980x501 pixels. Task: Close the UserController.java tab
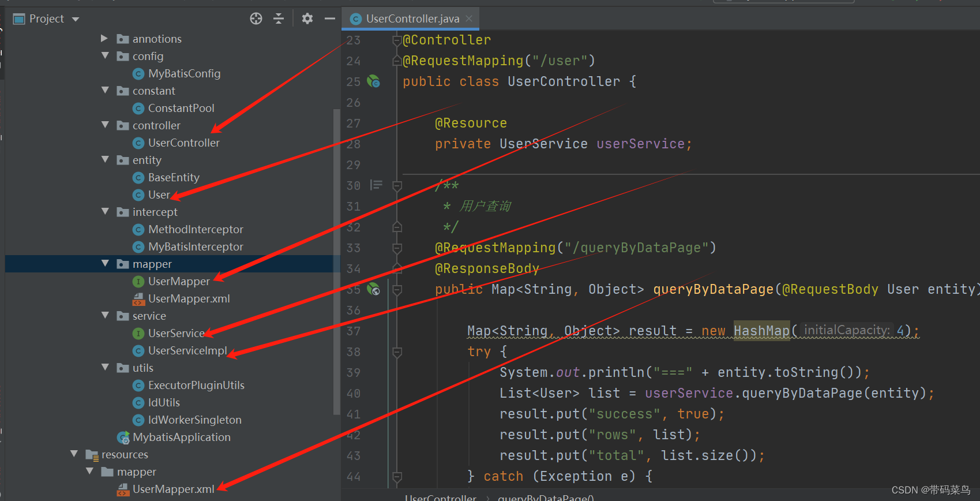tap(469, 18)
